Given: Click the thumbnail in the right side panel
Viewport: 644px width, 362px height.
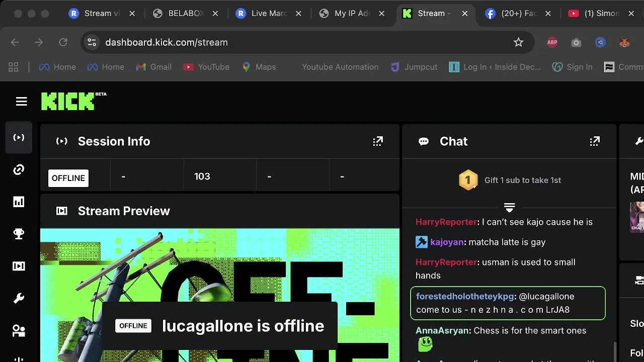Looking at the screenshot, I should point(637,217).
